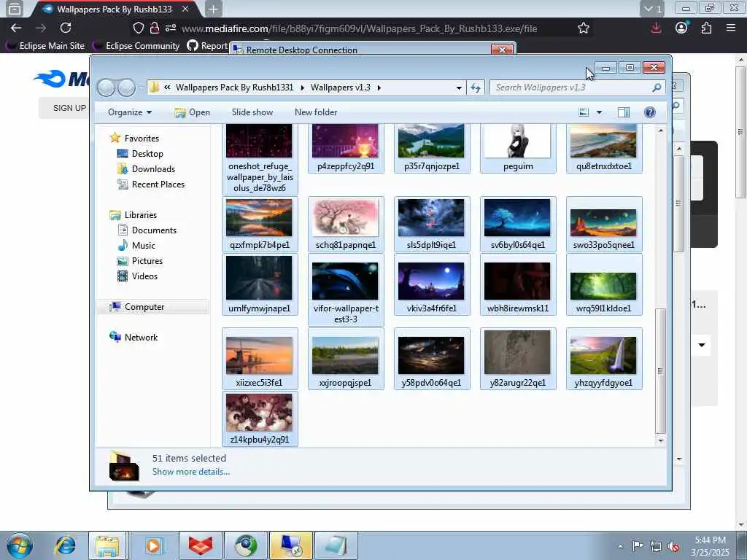Click the file list scroll-down arrow

point(660,440)
